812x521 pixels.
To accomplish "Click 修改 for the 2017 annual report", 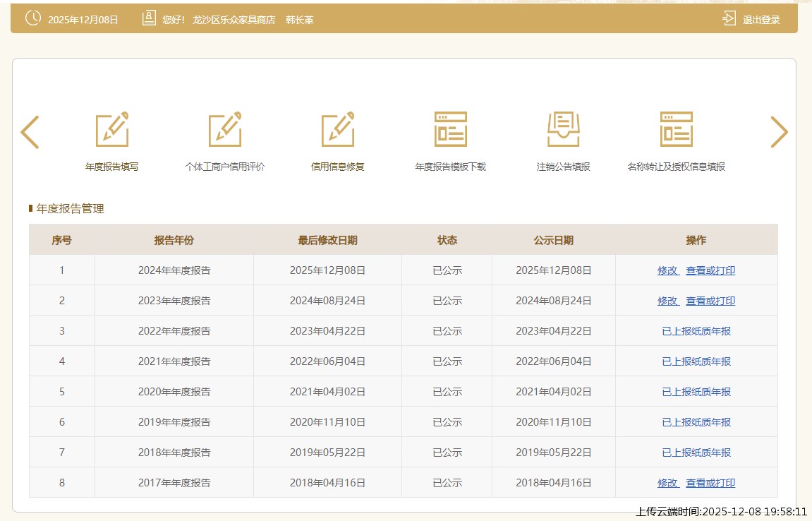I will click(667, 483).
